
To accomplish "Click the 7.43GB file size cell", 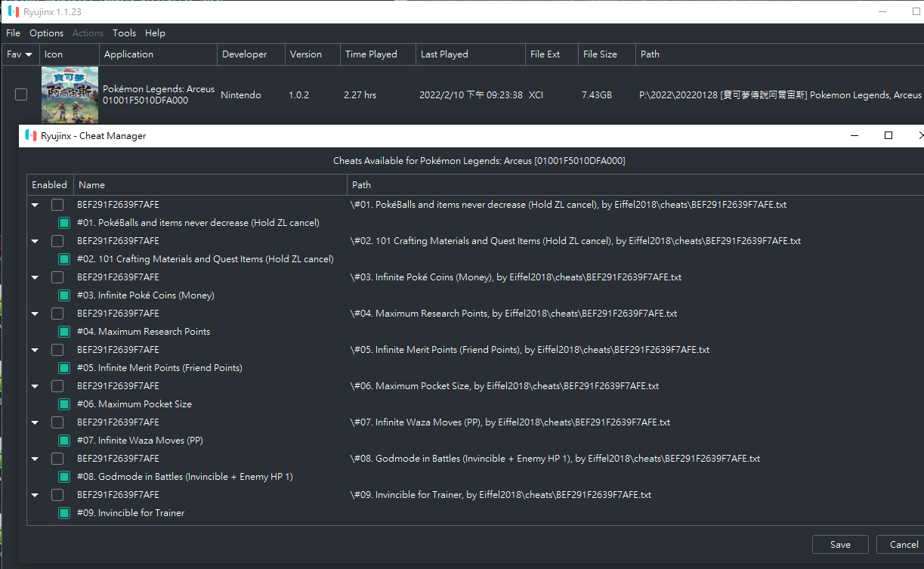I will click(x=597, y=95).
